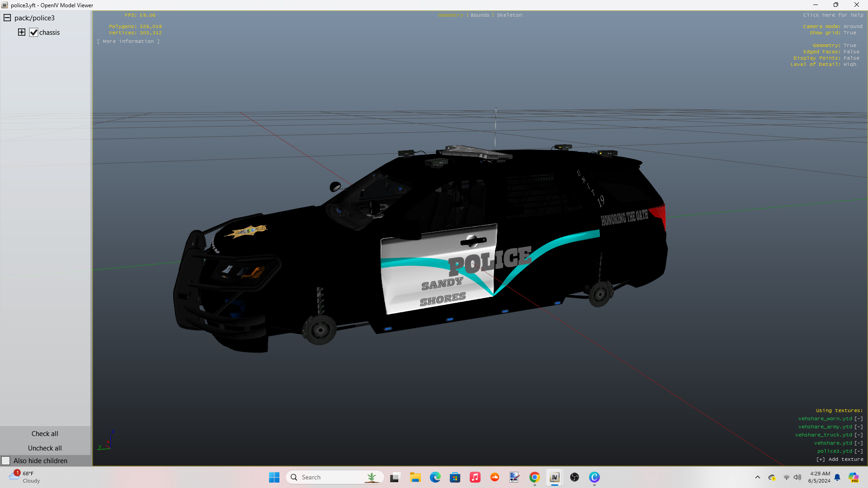868x488 pixels.
Task: Click the Check all button
Action: click(45, 434)
